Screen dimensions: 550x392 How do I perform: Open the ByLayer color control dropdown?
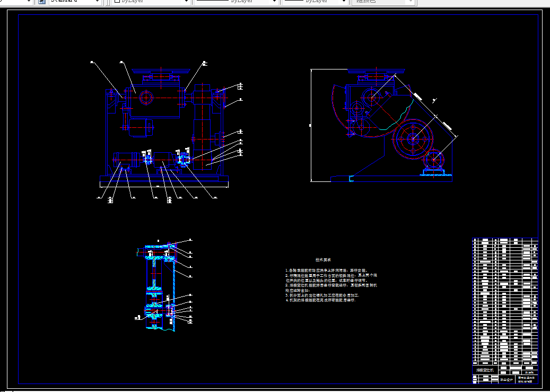coord(186,2)
